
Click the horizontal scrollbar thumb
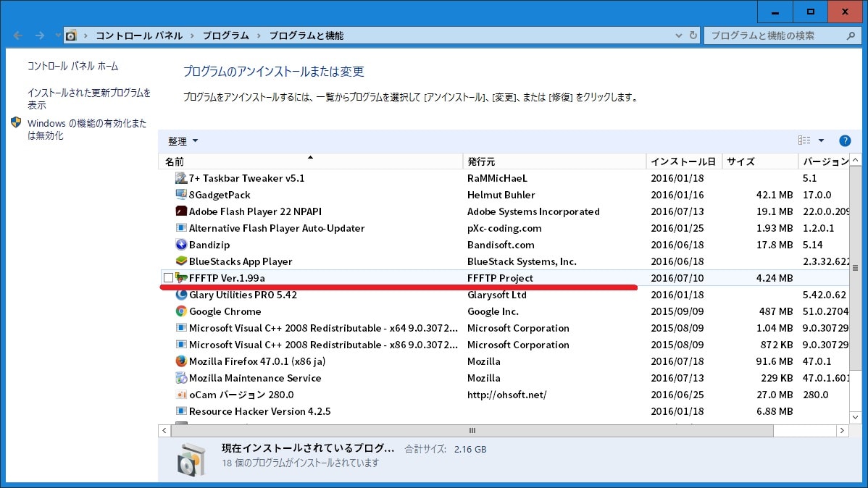pos(472,431)
